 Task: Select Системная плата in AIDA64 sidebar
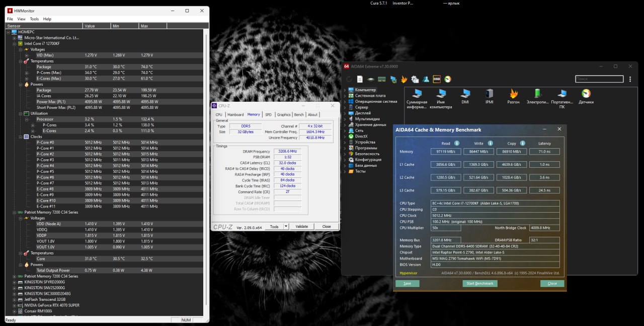[x=370, y=96]
